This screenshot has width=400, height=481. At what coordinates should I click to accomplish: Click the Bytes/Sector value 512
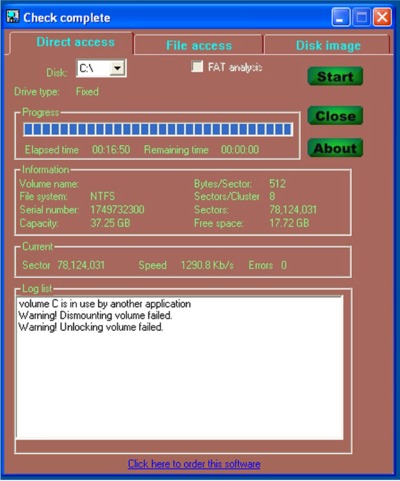[x=277, y=184]
